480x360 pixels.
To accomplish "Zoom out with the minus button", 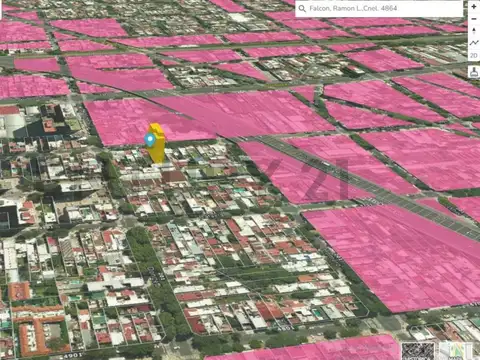I will click(474, 19).
